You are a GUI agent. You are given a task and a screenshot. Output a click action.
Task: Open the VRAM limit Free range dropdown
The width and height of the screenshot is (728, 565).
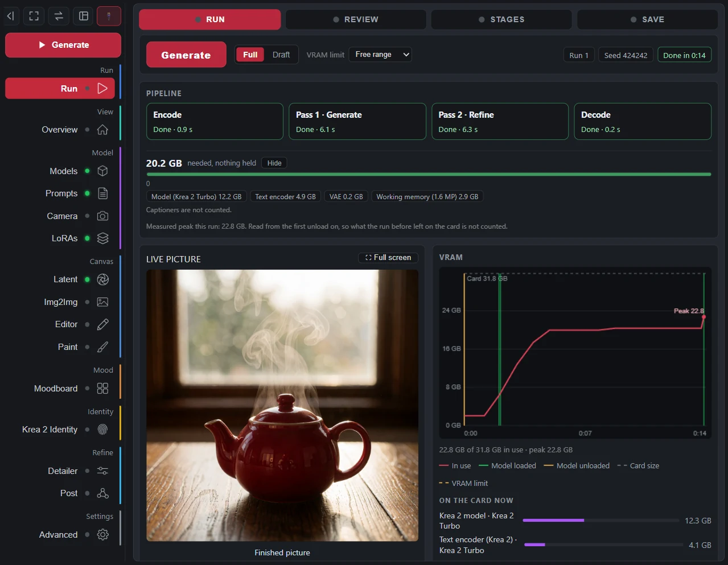380,55
